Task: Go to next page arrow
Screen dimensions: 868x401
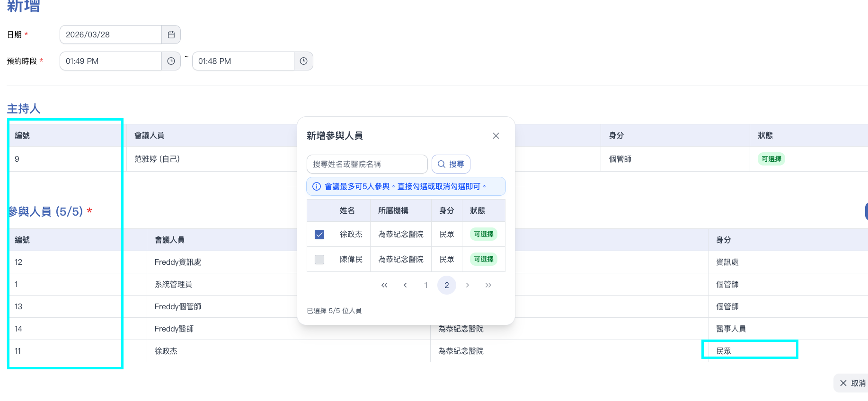Action: [468, 285]
